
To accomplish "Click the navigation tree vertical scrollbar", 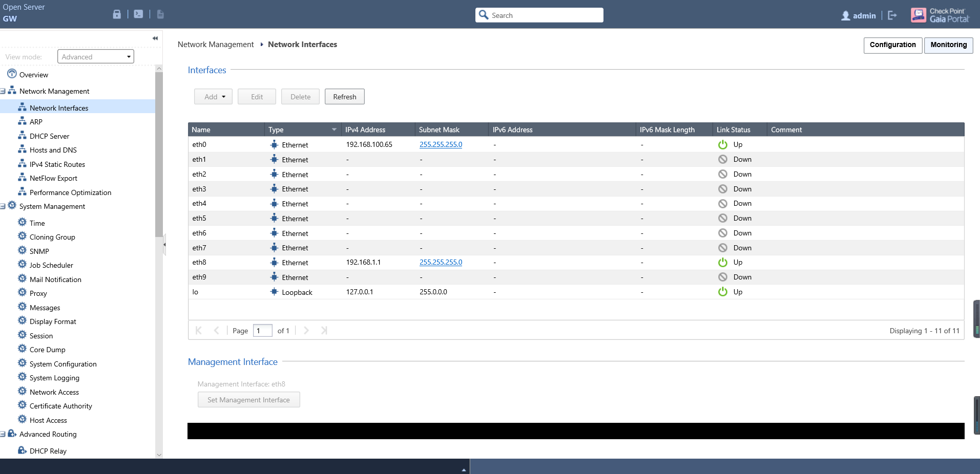I will coord(159,154).
